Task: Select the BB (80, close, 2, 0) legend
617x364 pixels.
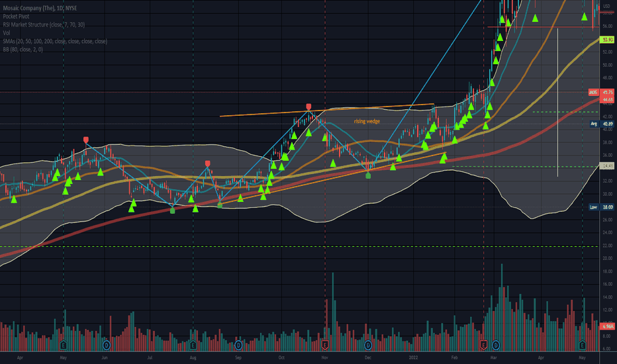Action: pos(23,49)
